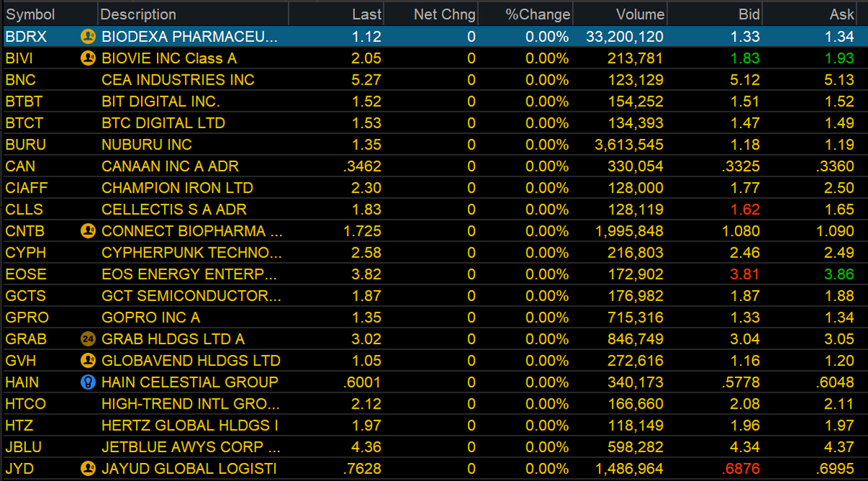Click the red JYD bid .6876

click(741, 469)
